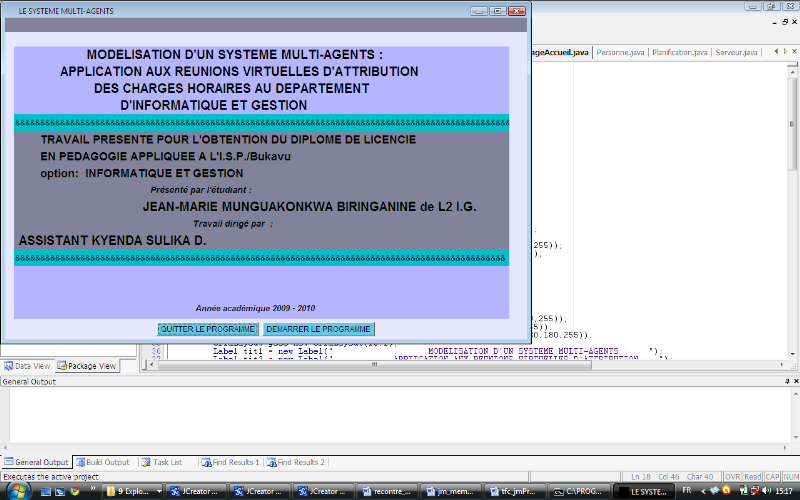This screenshot has height=500, width=800.
Task: Click the Année académique 2009 - 2010 text
Action: (x=255, y=308)
